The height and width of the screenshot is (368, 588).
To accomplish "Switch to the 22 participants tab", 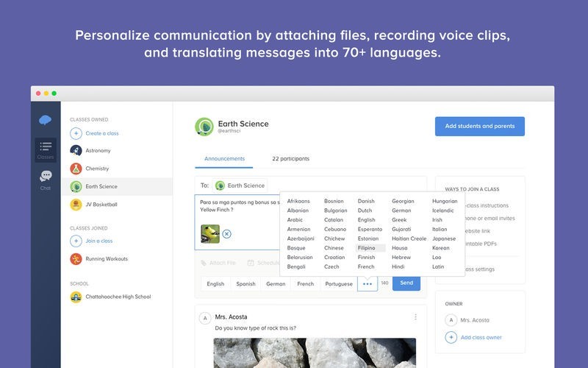I will 290,158.
